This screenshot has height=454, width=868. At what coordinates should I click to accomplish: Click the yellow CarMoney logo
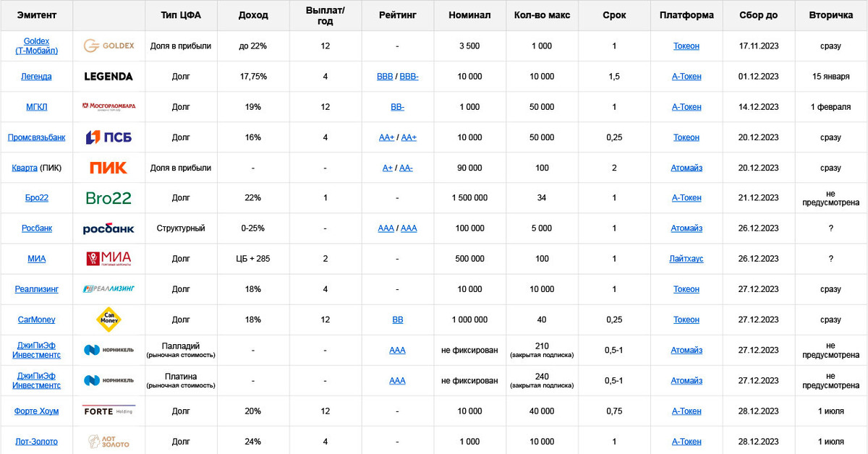(109, 320)
